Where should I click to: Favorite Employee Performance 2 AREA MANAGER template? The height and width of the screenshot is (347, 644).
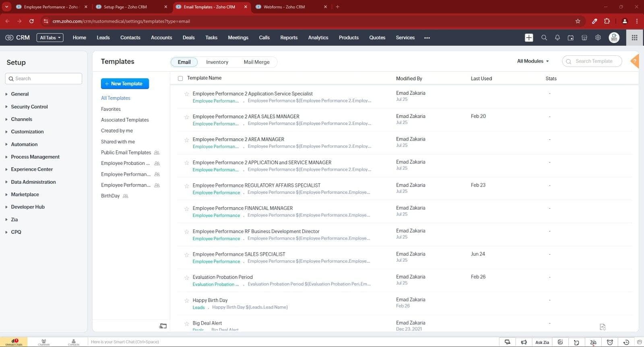[x=187, y=140]
